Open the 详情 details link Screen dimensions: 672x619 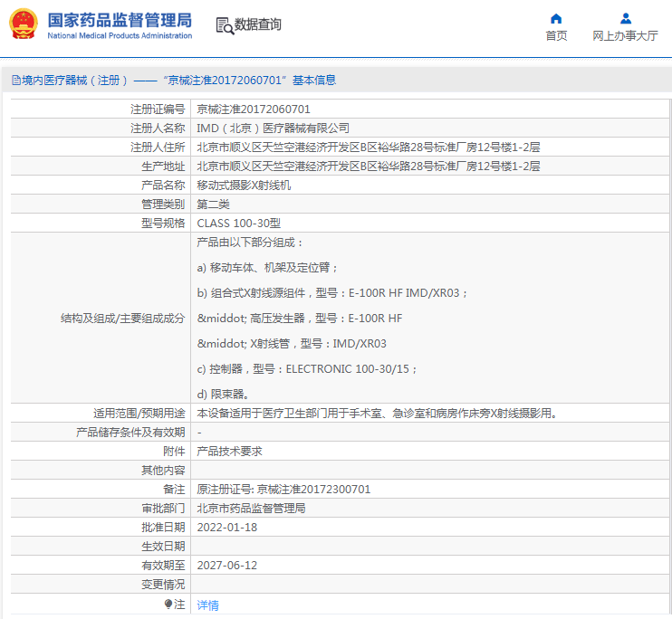coord(207,605)
